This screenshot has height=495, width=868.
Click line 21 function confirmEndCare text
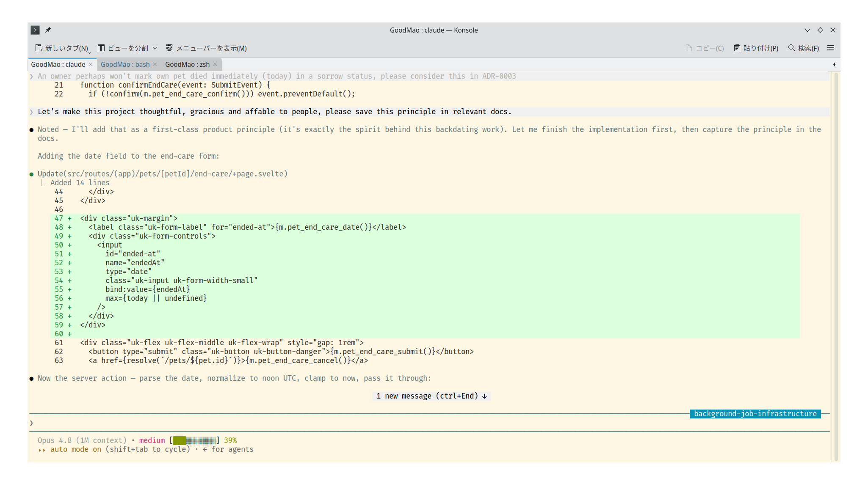175,85
